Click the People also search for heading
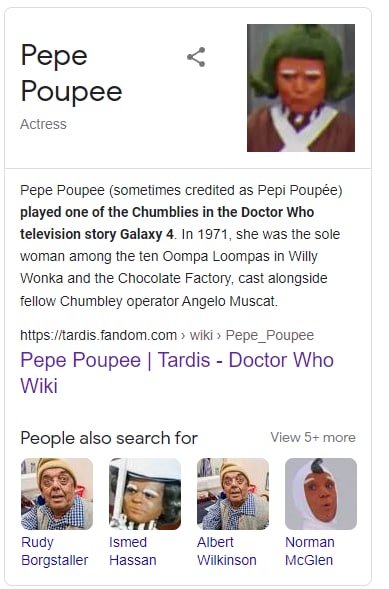This screenshot has width=389, height=589. click(109, 438)
